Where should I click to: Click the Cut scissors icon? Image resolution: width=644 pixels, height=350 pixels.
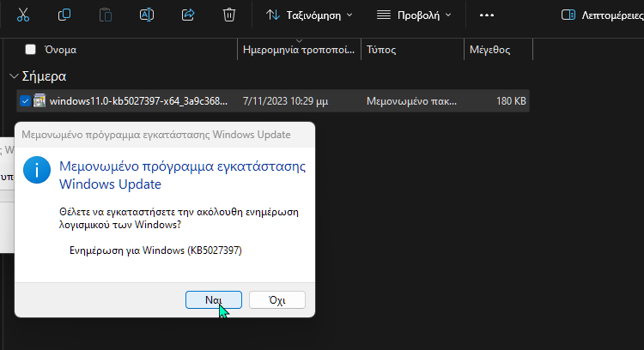click(x=23, y=15)
